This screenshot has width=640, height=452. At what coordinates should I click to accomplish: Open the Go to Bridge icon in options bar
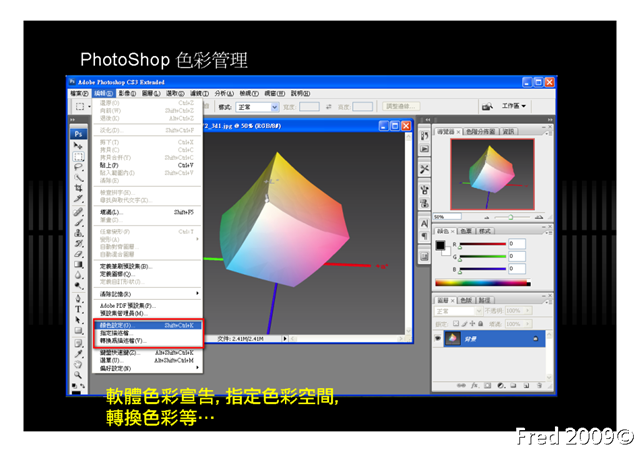pos(487,107)
